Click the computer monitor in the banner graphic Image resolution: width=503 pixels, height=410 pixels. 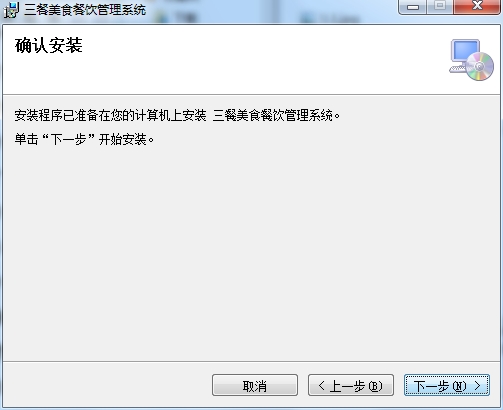(x=465, y=52)
